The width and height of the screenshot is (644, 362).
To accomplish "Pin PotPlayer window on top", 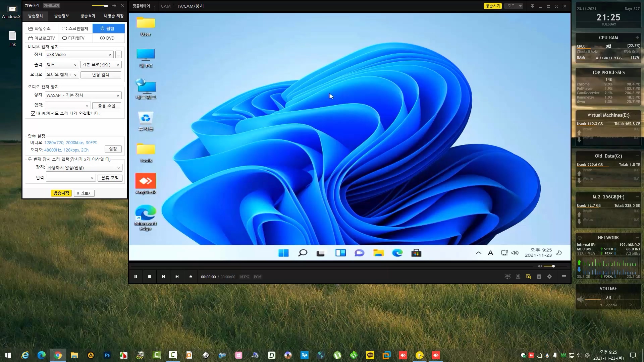I will [532, 6].
